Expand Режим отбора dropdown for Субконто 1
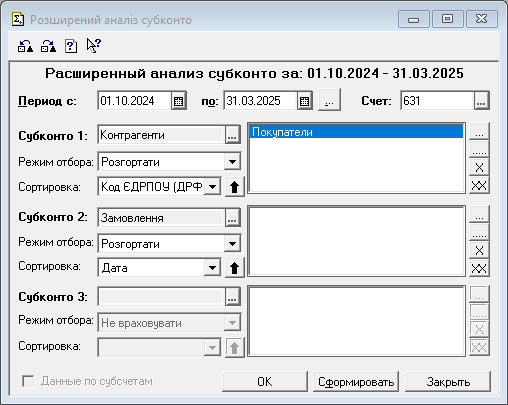The image size is (508, 405). click(232, 162)
